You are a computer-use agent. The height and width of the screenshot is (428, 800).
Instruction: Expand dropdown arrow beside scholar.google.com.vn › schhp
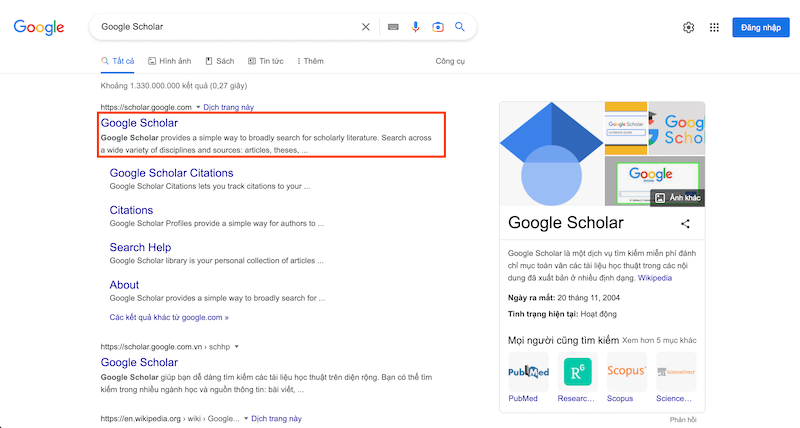click(236, 347)
